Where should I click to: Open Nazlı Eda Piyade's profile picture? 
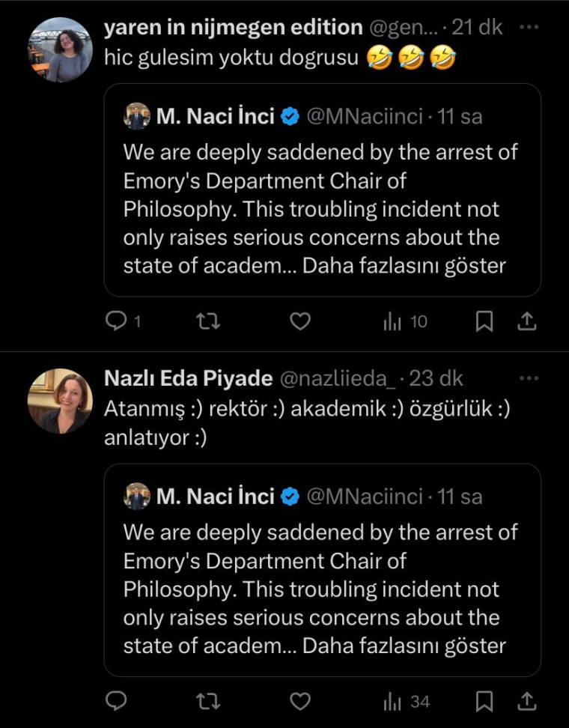point(61,401)
